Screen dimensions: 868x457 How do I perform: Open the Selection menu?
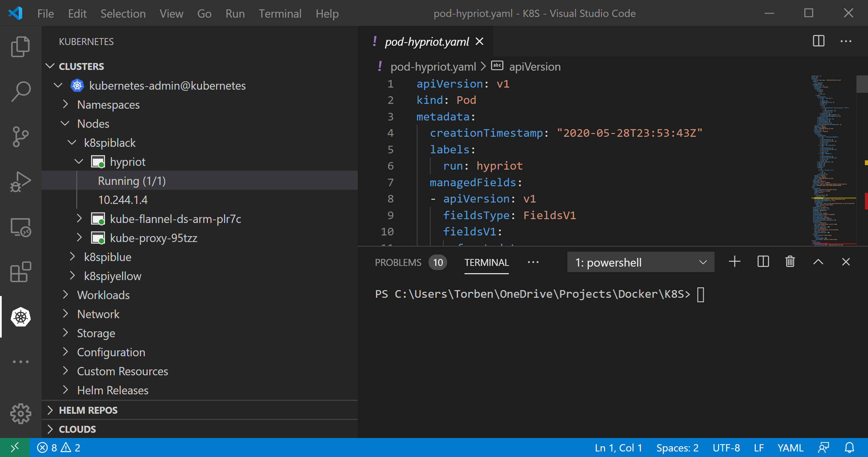coord(123,14)
